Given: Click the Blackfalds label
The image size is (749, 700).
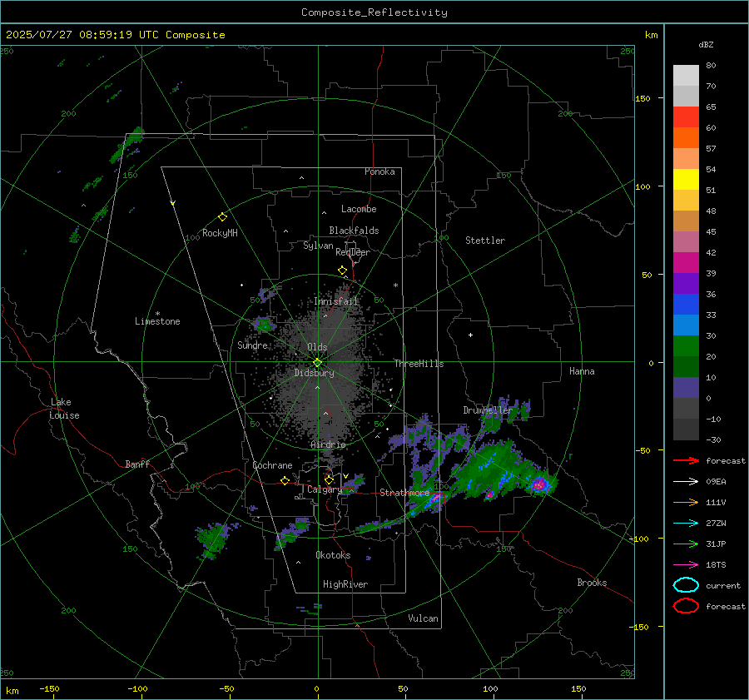Looking at the screenshot, I should (354, 231).
